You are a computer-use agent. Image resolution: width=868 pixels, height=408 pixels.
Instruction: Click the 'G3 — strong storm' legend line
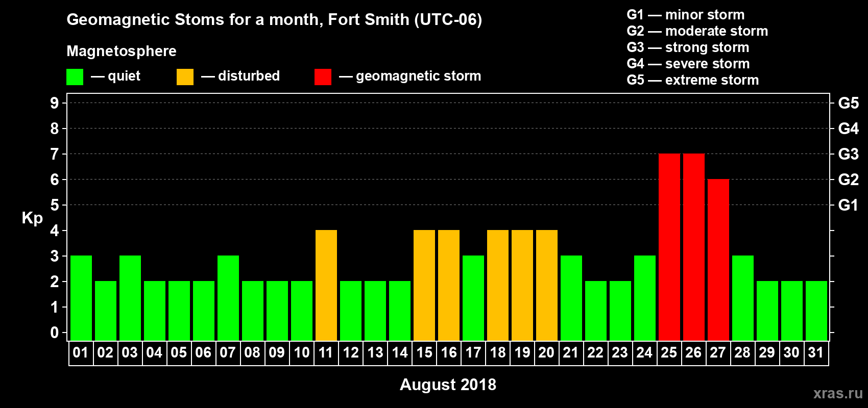[688, 47]
